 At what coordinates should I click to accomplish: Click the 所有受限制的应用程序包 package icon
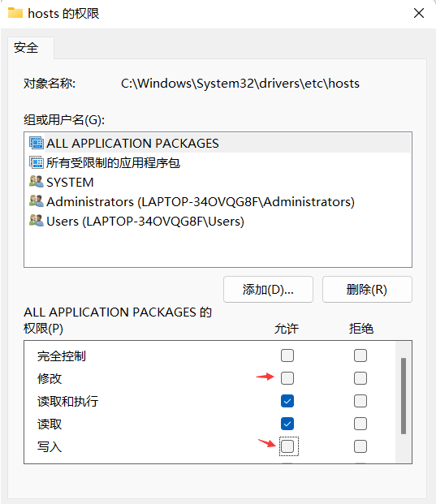[37, 162]
